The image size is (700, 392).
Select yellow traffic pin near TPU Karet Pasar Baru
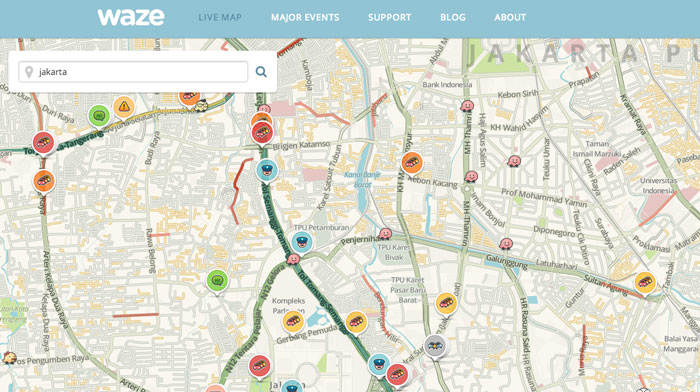446,304
